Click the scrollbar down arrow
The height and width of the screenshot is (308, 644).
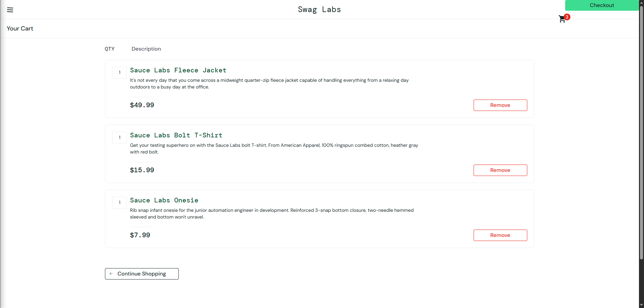[x=641, y=305]
